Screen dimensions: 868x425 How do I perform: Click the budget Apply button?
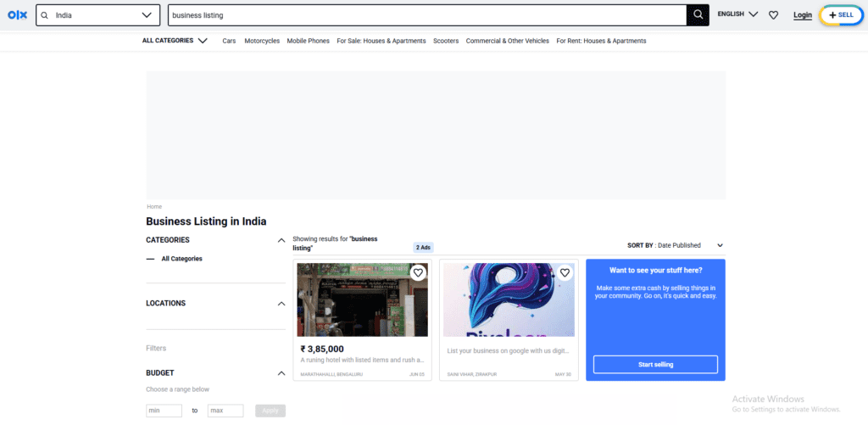point(270,411)
